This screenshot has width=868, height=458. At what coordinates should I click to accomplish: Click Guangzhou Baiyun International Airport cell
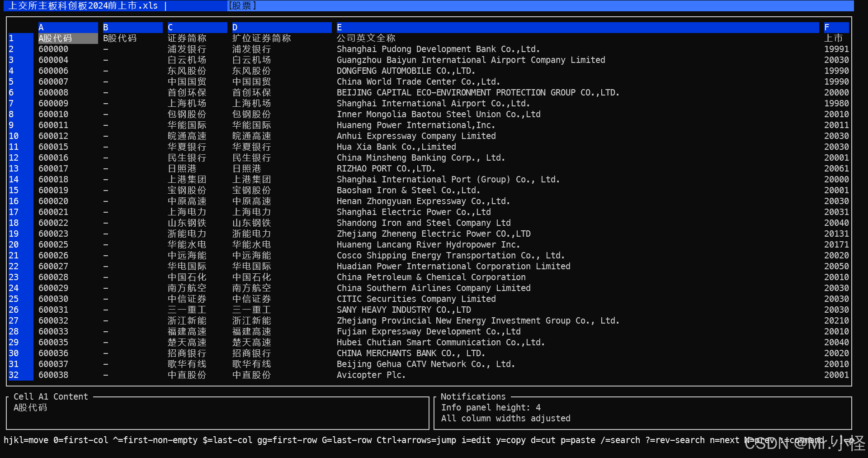click(471, 60)
